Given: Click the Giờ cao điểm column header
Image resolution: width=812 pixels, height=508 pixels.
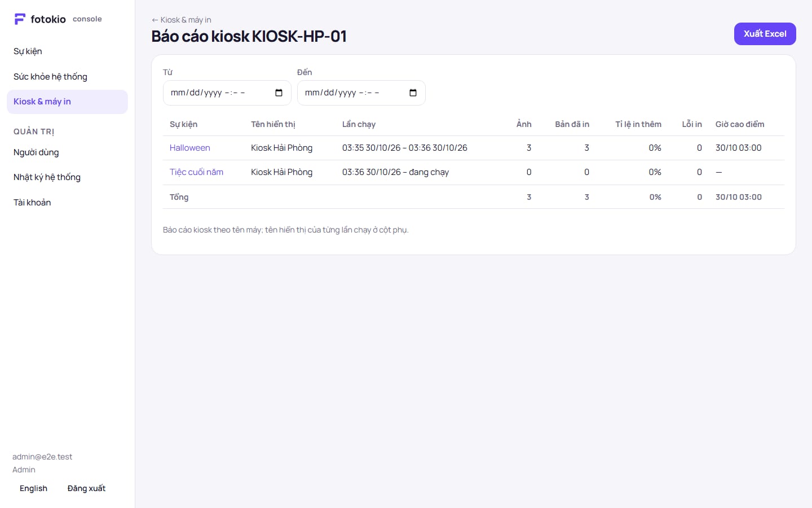Looking at the screenshot, I should [740, 124].
